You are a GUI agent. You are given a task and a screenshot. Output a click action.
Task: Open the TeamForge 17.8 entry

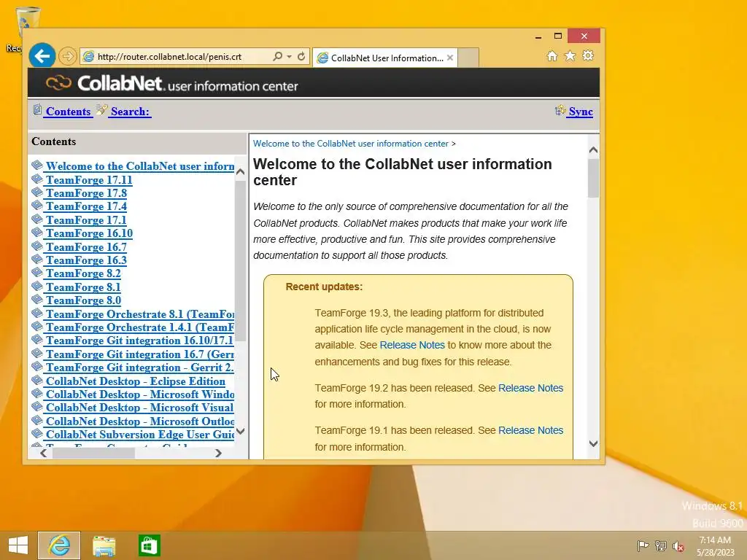[86, 193]
